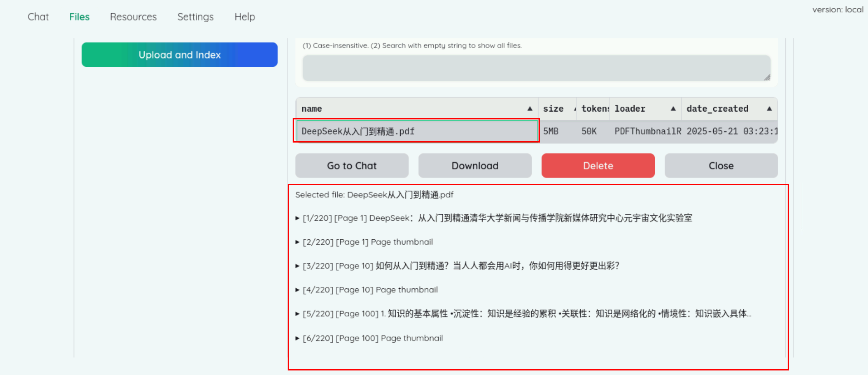The image size is (868, 375).
Task: Grab the search box resize handle
Action: click(x=767, y=78)
